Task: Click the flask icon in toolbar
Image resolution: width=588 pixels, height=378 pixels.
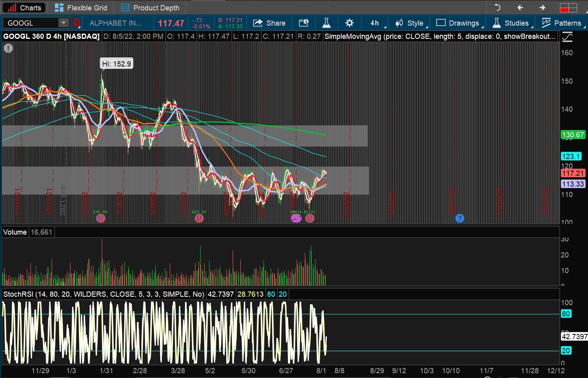Action: click(x=326, y=23)
